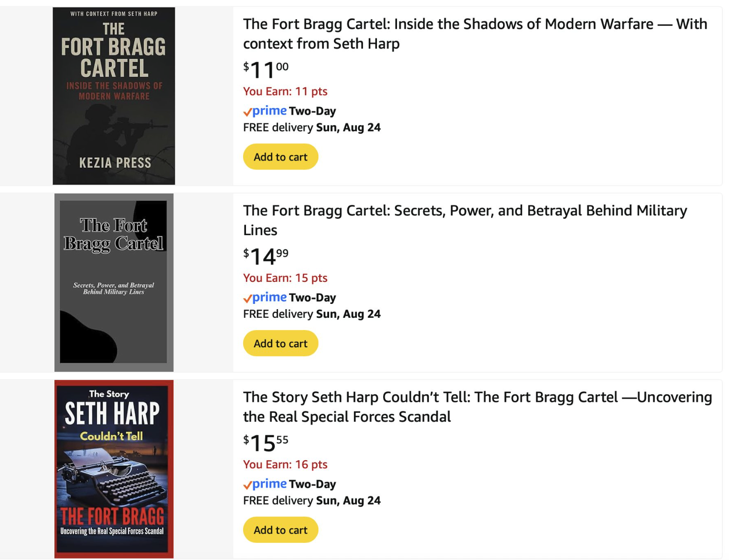The height and width of the screenshot is (560, 729).
Task: Click the "You Earn: 16 pts" text
Action: click(285, 464)
